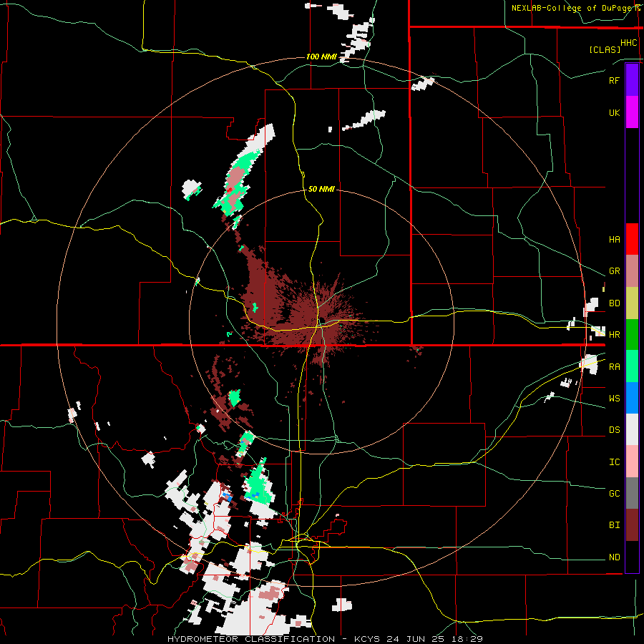The height and width of the screenshot is (644, 644).
Task: Click the purple RF color swatch
Action: pyautogui.click(x=632, y=79)
